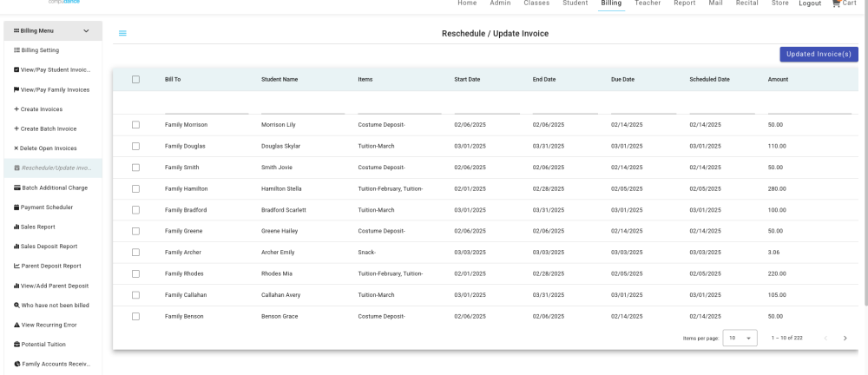Click the Snack- item cell

[x=367, y=252]
